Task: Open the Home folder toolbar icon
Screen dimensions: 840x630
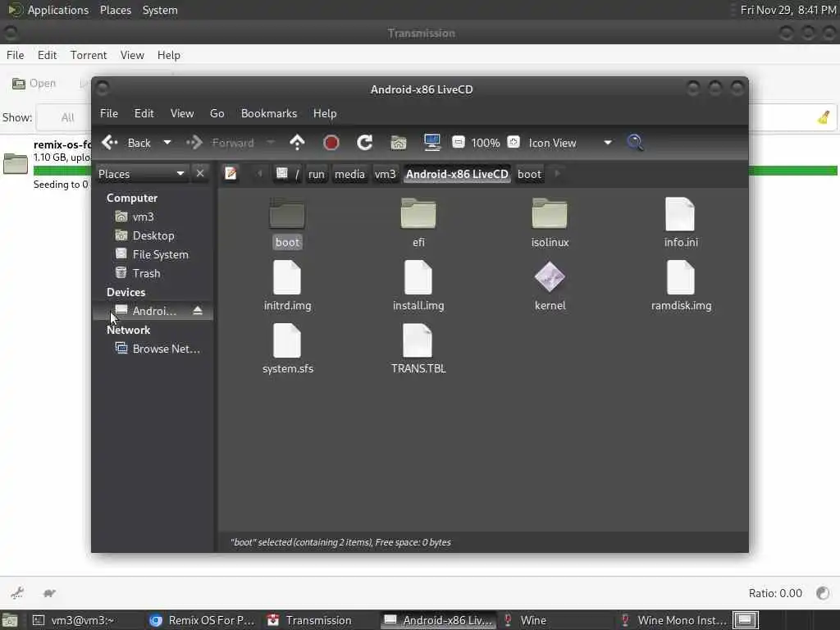Action: click(399, 143)
